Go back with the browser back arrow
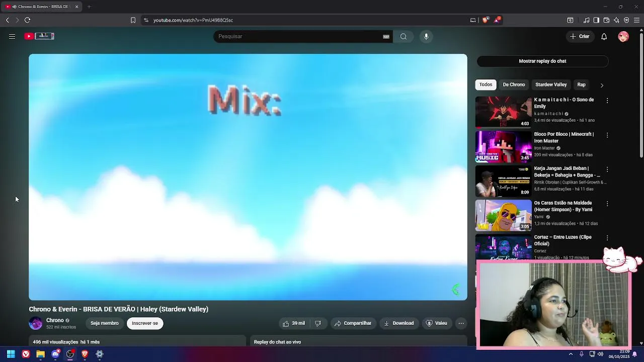 click(8, 20)
